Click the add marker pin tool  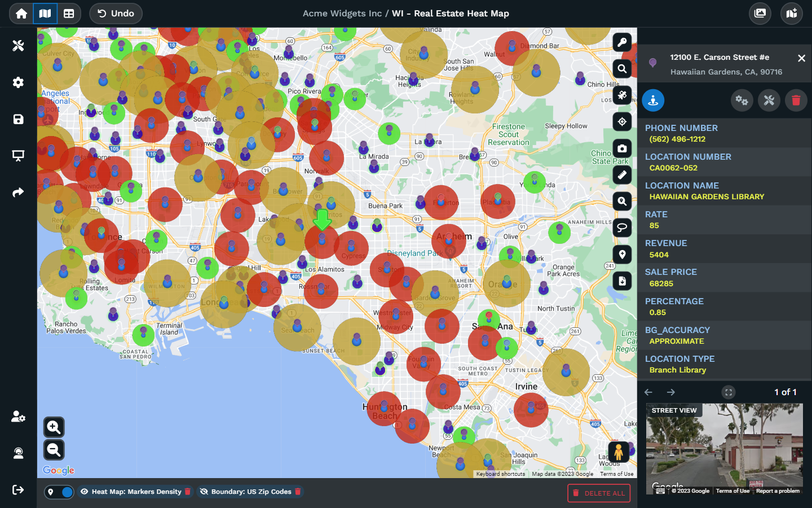(622, 255)
